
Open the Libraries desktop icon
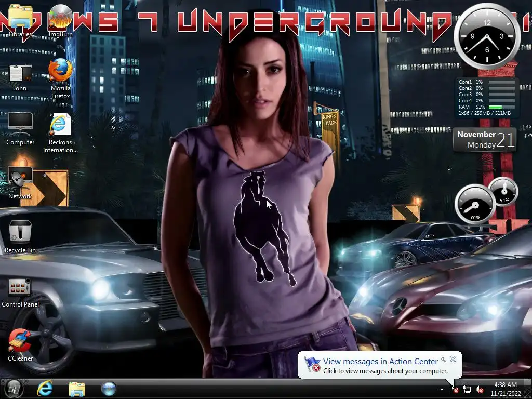click(x=20, y=21)
